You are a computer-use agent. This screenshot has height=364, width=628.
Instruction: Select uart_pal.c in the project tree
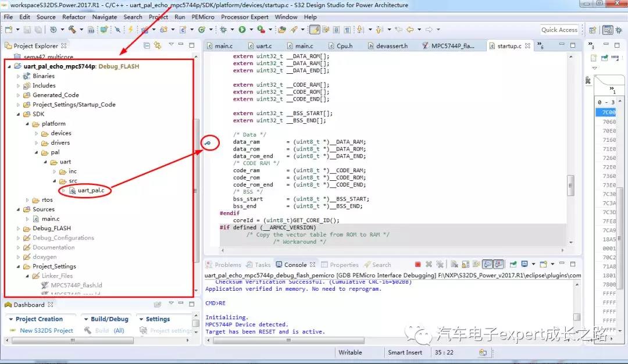[91, 190]
